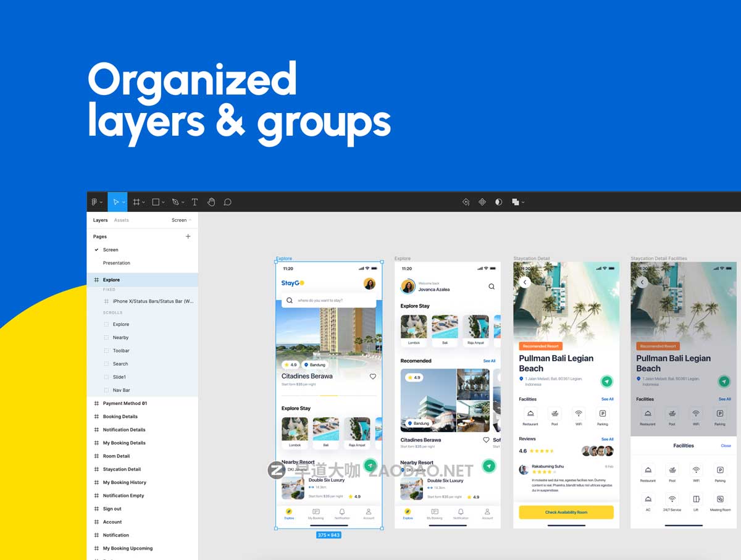The width and height of the screenshot is (741, 560).
Task: Select the Text tool
Action: pos(195,202)
